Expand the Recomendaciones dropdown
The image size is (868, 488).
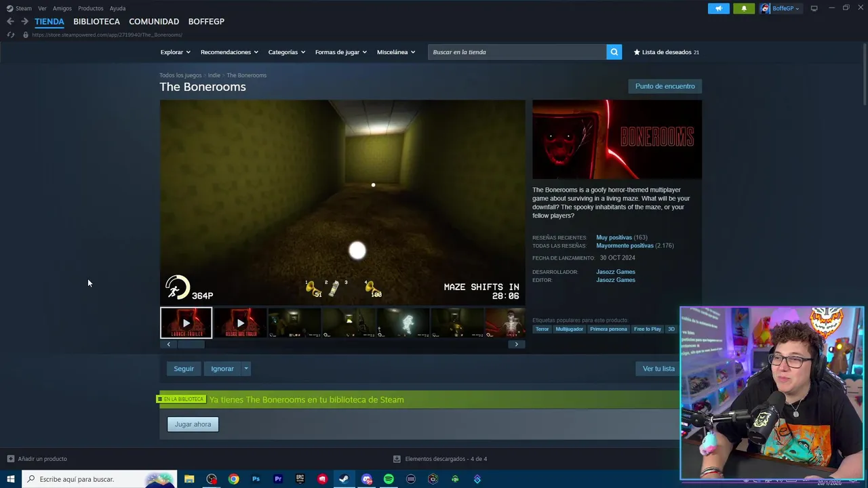click(229, 52)
